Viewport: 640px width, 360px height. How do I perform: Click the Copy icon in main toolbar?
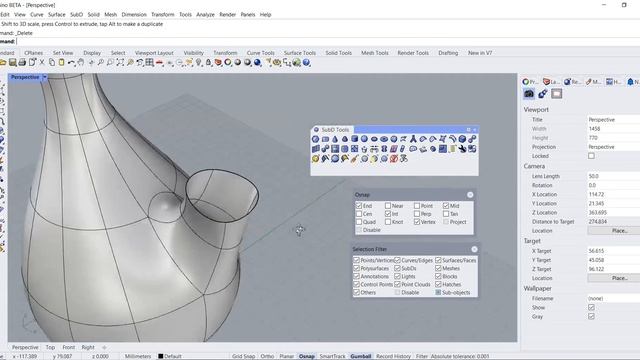click(52, 62)
